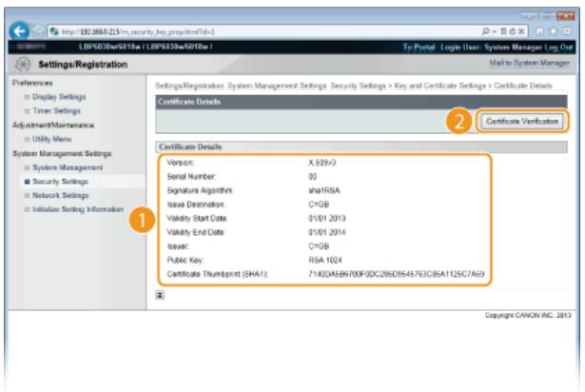Click the browser Back arrow button
This screenshot has height=392, width=585.
pos(19,31)
